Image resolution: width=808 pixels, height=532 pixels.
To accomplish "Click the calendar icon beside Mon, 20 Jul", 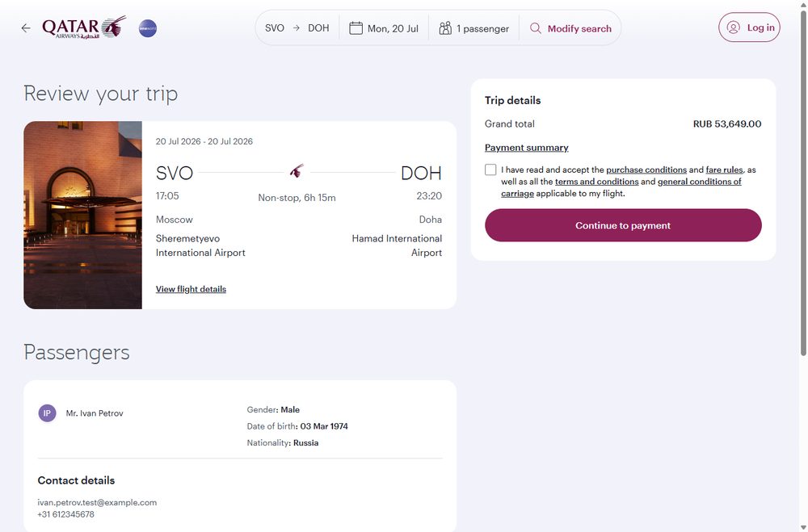I will 356,28.
